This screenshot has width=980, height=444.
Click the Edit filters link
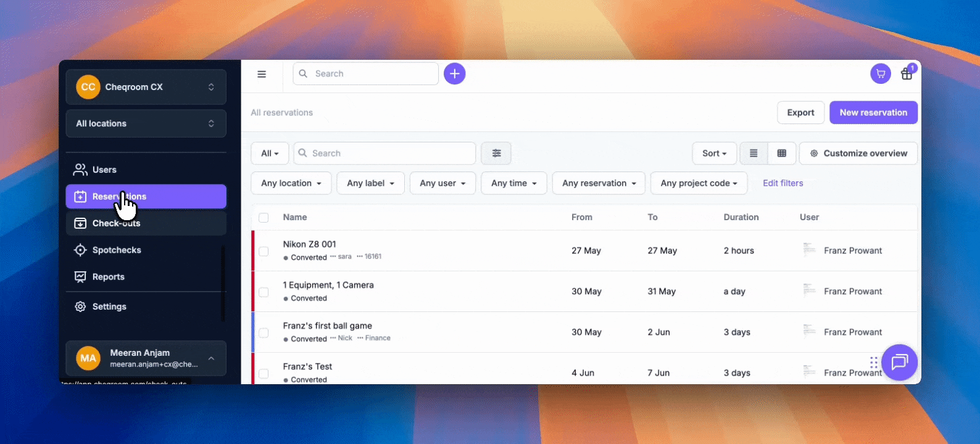(783, 183)
